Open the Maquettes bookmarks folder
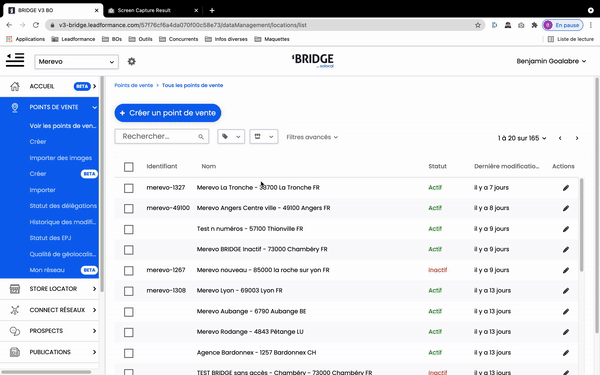Viewport: 600px width, 375px height. (272, 39)
